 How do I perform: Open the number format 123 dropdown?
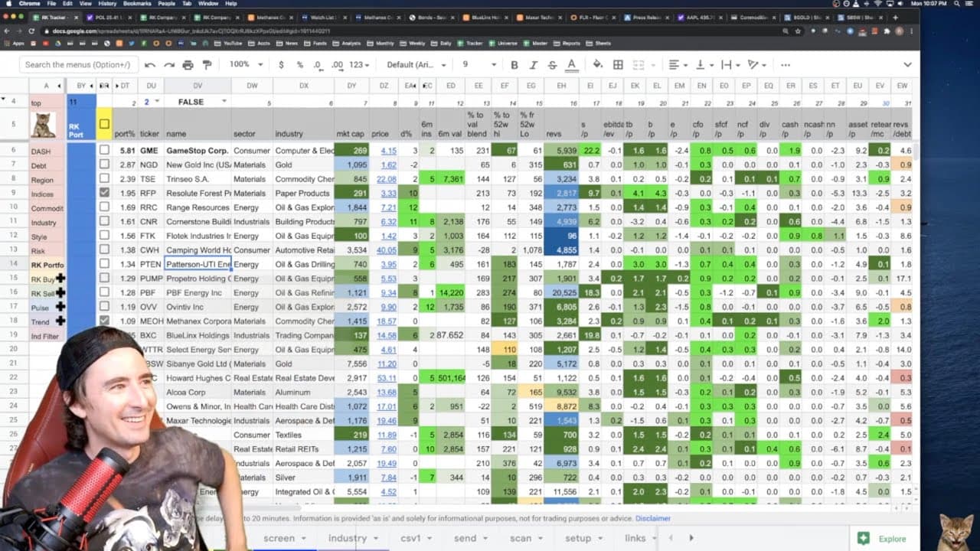tap(359, 65)
